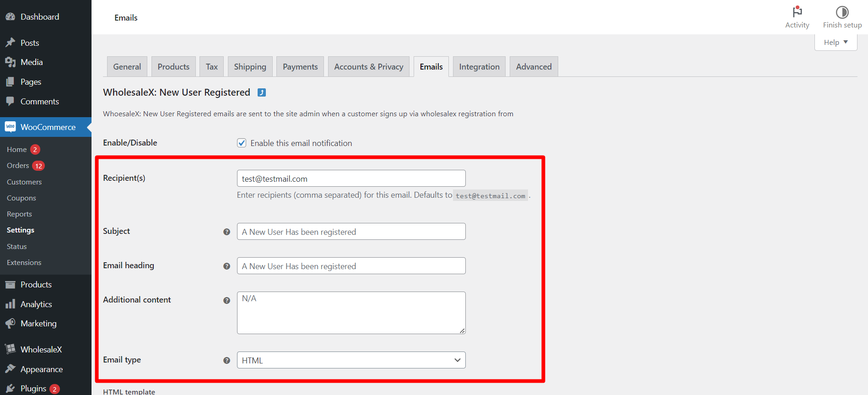
Task: Click the Media library icon
Action: 10,62
